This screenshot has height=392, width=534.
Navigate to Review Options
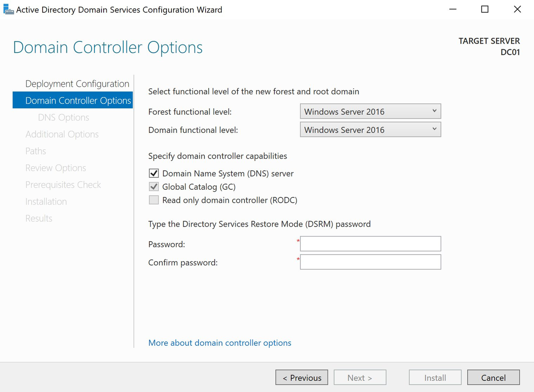[x=55, y=168]
